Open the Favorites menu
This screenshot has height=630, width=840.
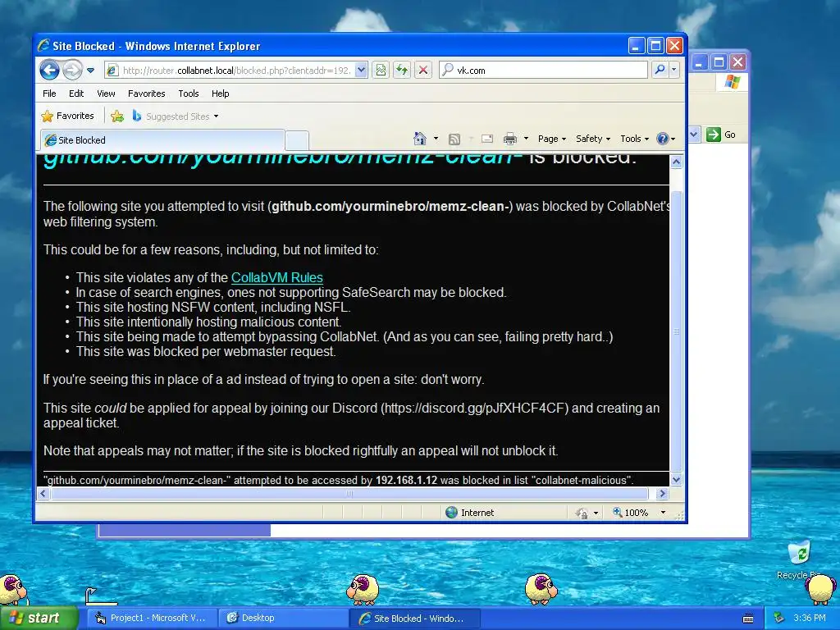(146, 94)
